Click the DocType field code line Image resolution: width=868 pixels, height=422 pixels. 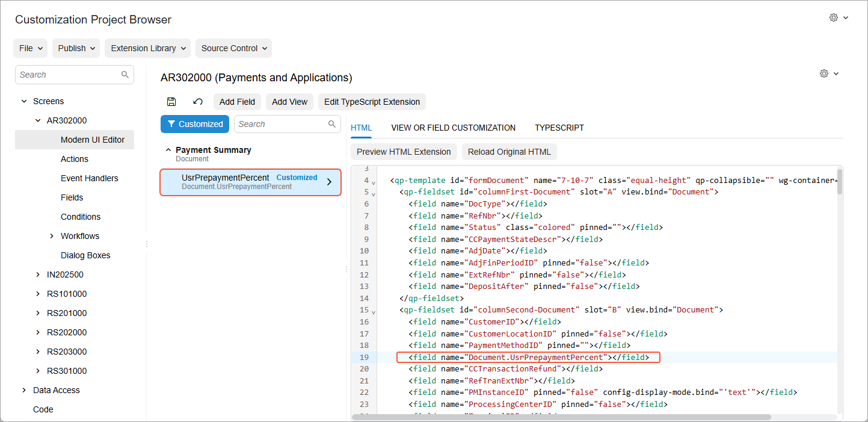coord(478,203)
